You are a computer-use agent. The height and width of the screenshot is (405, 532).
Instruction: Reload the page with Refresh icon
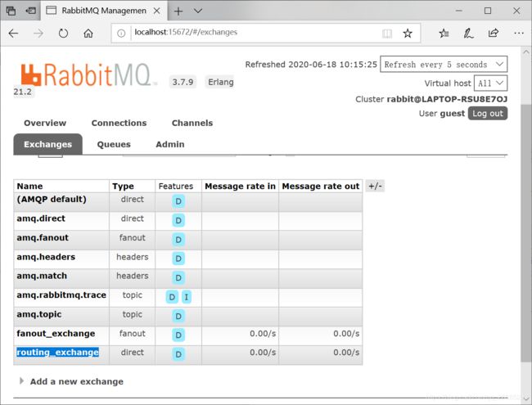click(64, 34)
